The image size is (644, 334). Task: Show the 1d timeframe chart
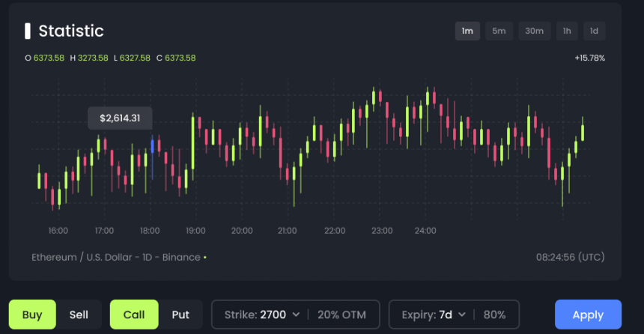(x=594, y=31)
